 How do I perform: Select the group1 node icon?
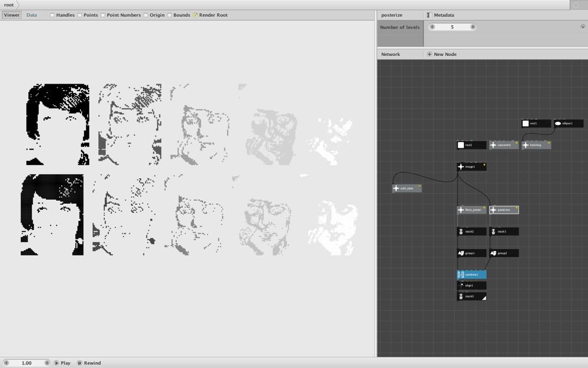(x=461, y=253)
